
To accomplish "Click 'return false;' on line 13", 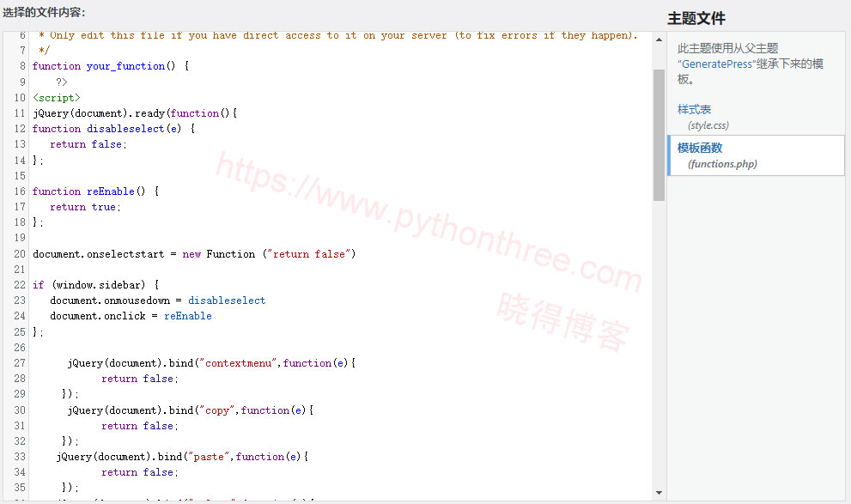I will pos(88,144).
